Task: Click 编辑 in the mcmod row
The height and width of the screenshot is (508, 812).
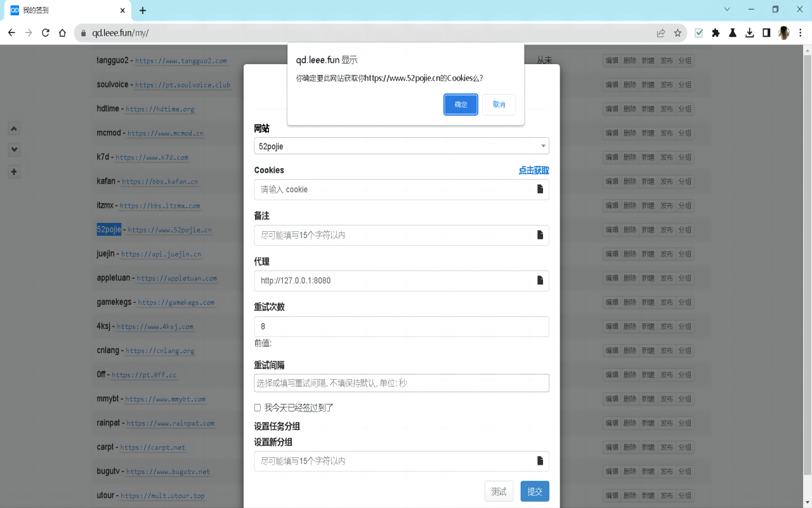Action: [612, 133]
